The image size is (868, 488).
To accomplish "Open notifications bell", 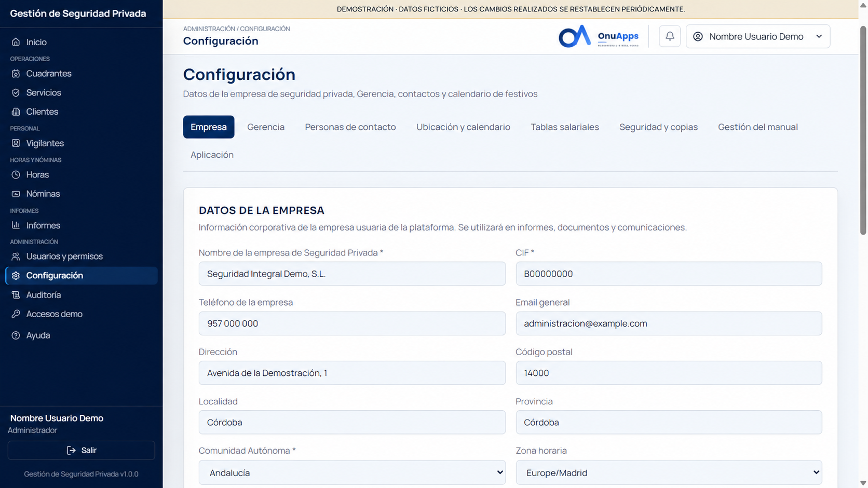I will click(x=670, y=36).
